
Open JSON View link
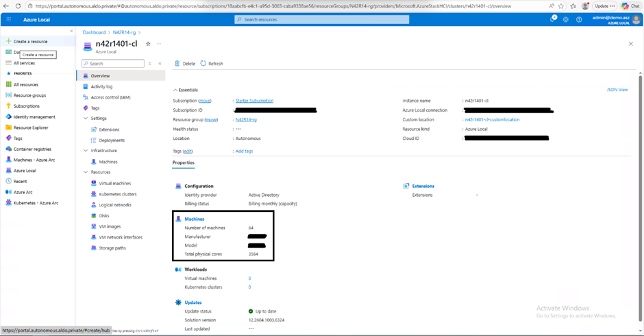click(617, 90)
